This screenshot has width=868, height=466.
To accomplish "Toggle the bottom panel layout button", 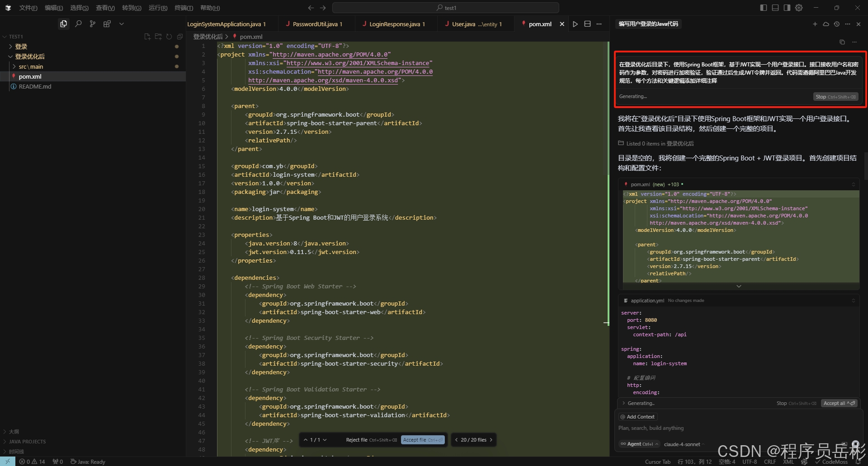I will click(x=775, y=8).
